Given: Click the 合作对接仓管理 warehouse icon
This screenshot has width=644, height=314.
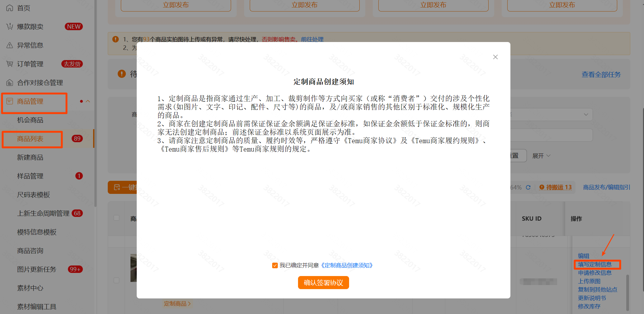Looking at the screenshot, I should [x=9, y=82].
